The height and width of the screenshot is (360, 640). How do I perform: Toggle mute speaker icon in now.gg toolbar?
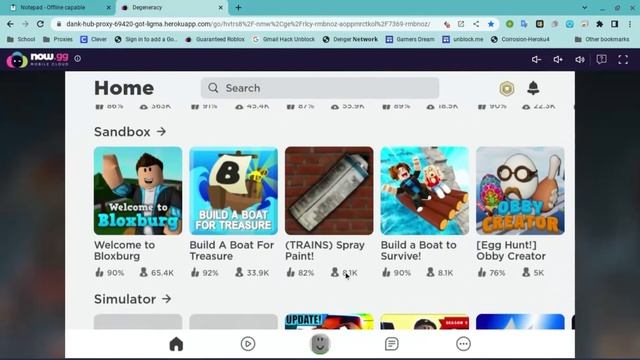click(x=580, y=60)
